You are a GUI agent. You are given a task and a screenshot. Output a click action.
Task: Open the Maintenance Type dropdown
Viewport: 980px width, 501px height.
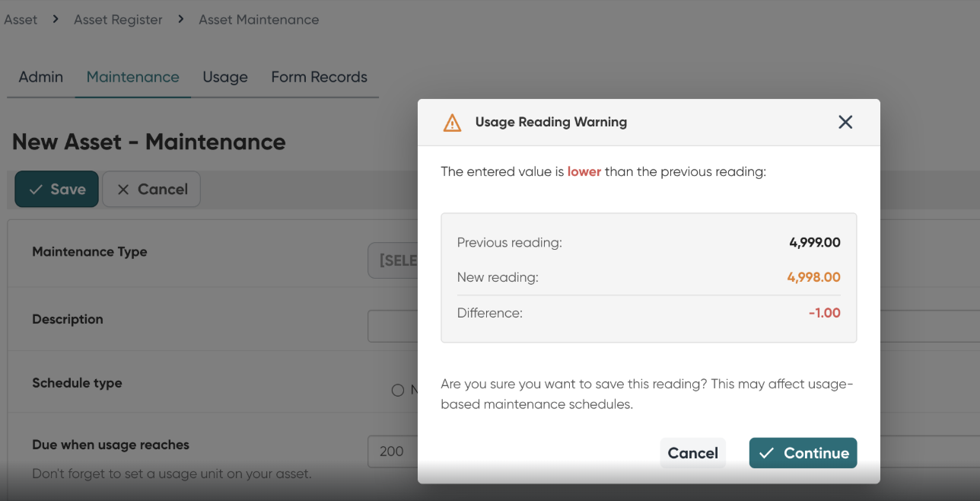(393, 260)
